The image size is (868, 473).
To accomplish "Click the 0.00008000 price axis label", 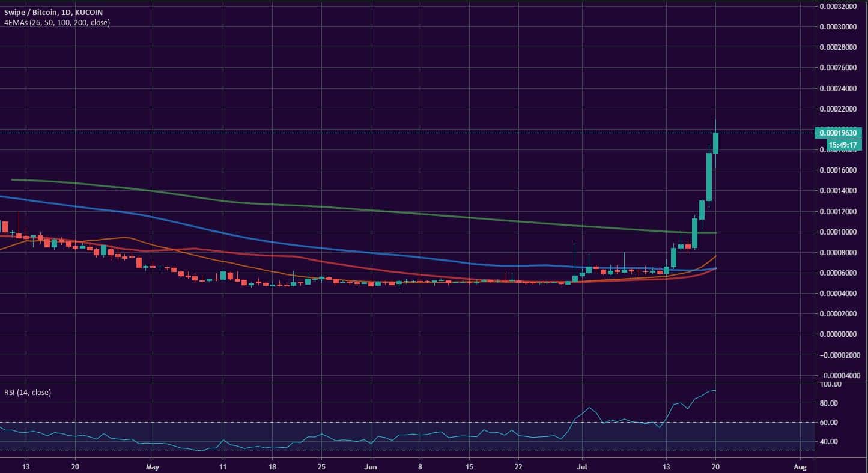I will pos(839,253).
